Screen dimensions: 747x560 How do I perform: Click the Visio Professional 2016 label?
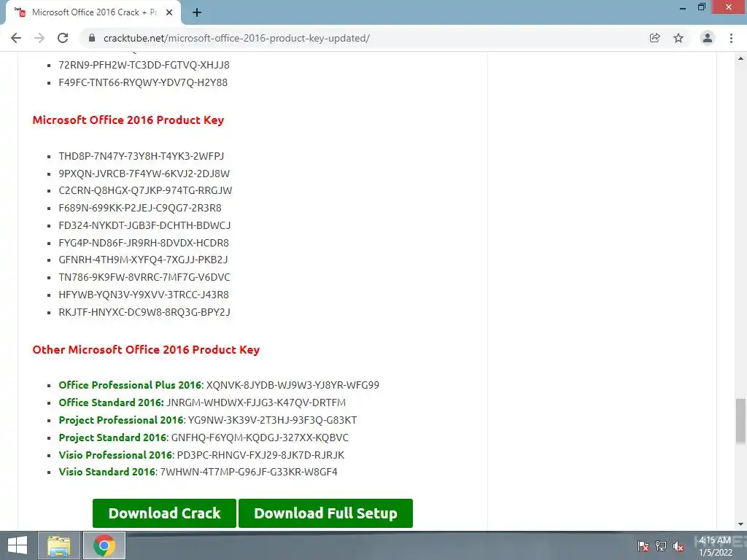[x=115, y=455]
